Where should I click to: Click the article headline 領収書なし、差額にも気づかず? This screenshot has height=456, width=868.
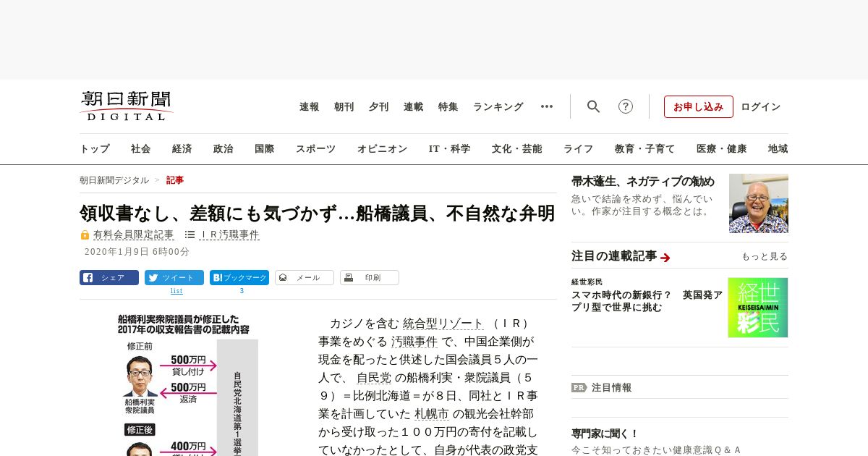point(318,213)
